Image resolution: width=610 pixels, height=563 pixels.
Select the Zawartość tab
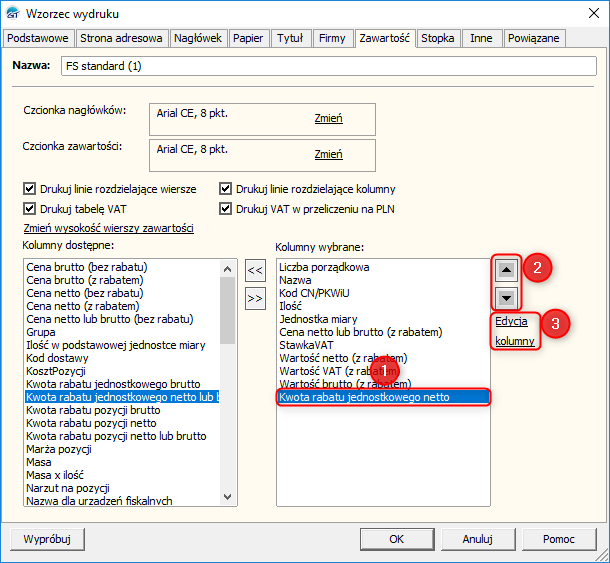[x=384, y=38]
